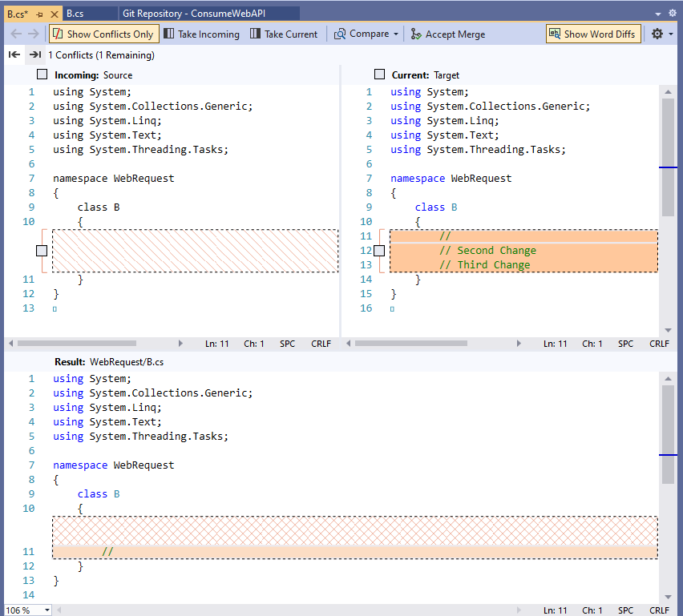
Task: Click the pin icon on B.cs* tab
Action: [40, 14]
